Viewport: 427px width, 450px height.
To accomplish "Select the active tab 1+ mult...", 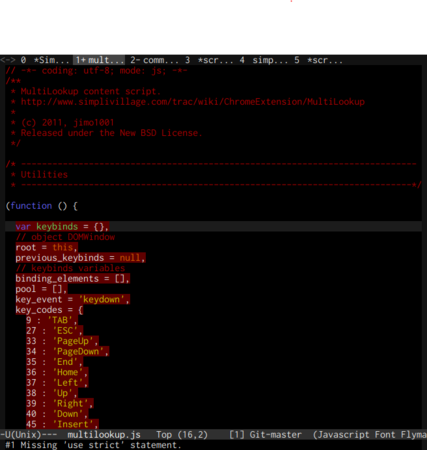I will point(99,60).
